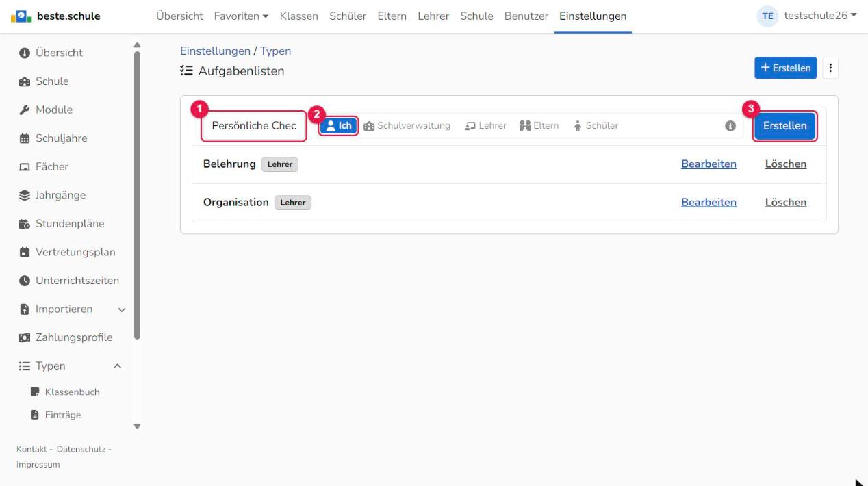
Task: Open Klassen in top navigation
Action: pyautogui.click(x=298, y=16)
